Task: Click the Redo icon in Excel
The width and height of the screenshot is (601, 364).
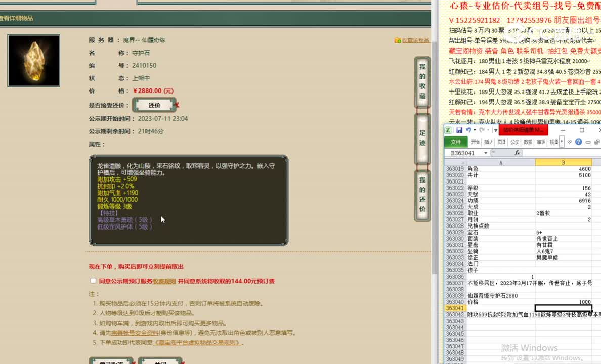Action: click(x=483, y=130)
